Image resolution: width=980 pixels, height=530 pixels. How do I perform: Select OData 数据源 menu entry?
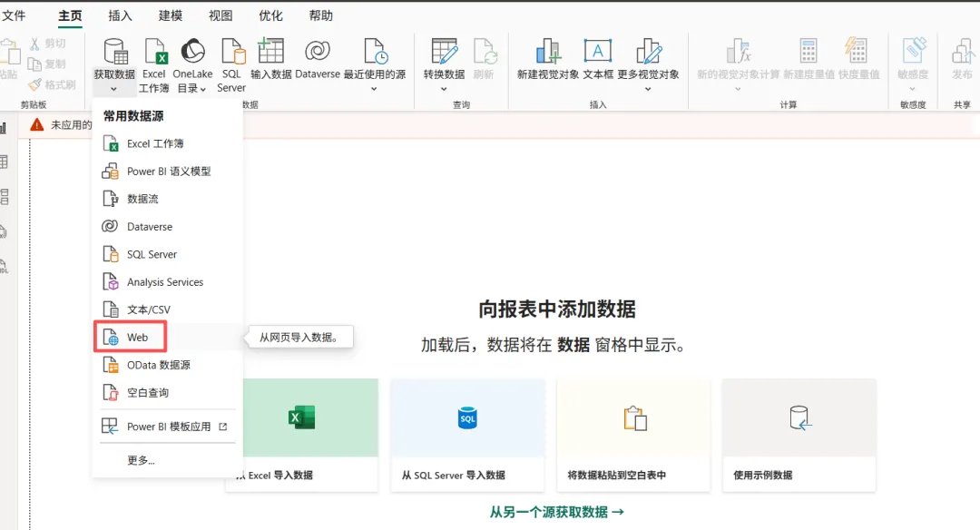(x=168, y=365)
